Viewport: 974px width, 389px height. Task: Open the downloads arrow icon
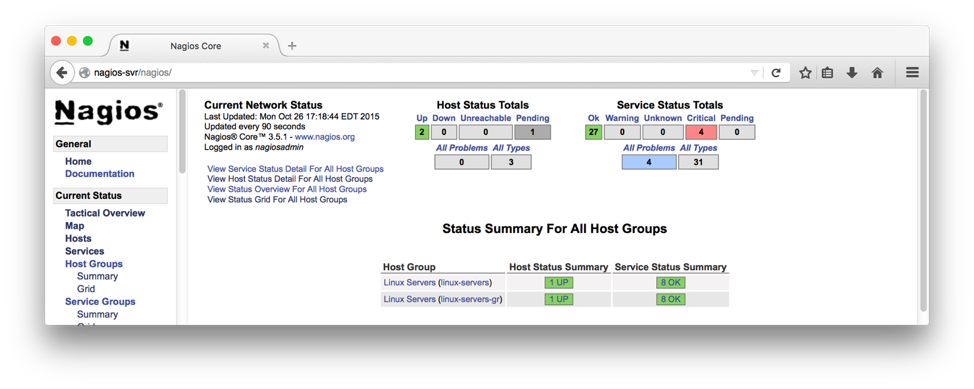[x=852, y=73]
